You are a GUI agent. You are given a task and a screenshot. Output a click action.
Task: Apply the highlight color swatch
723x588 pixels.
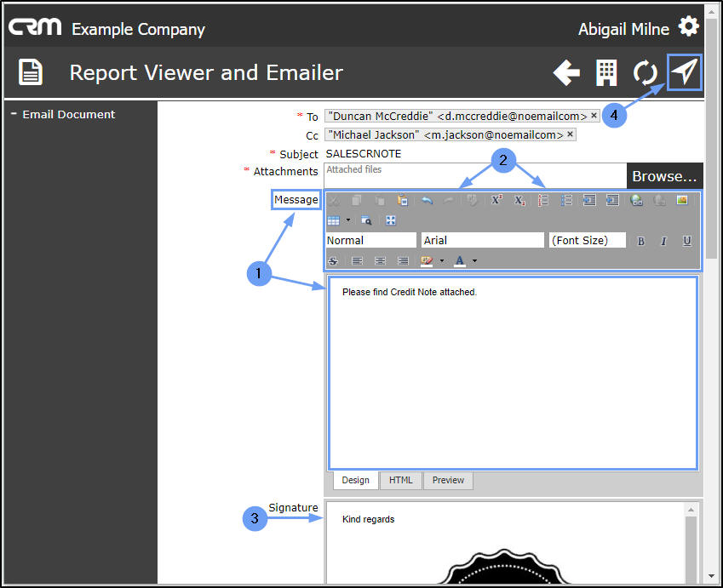pos(427,261)
